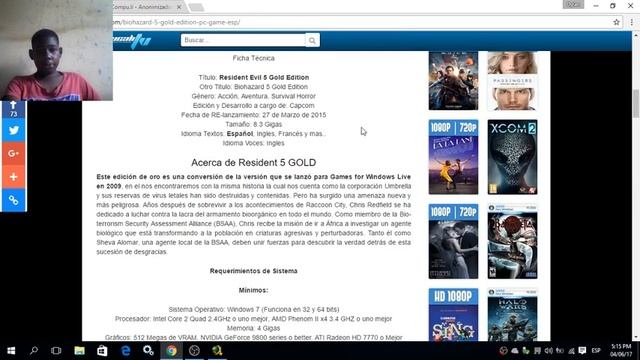Open more share options plus button
Viewport: 640px width, 360px height.
coord(13,177)
